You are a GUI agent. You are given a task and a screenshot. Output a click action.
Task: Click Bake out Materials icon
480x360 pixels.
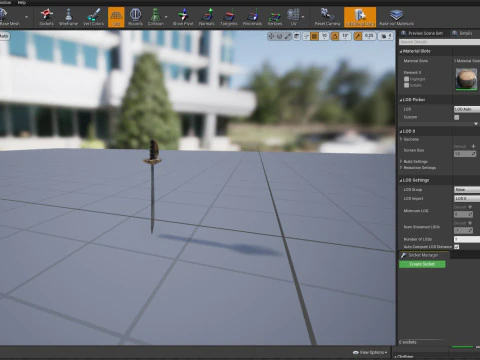click(397, 17)
